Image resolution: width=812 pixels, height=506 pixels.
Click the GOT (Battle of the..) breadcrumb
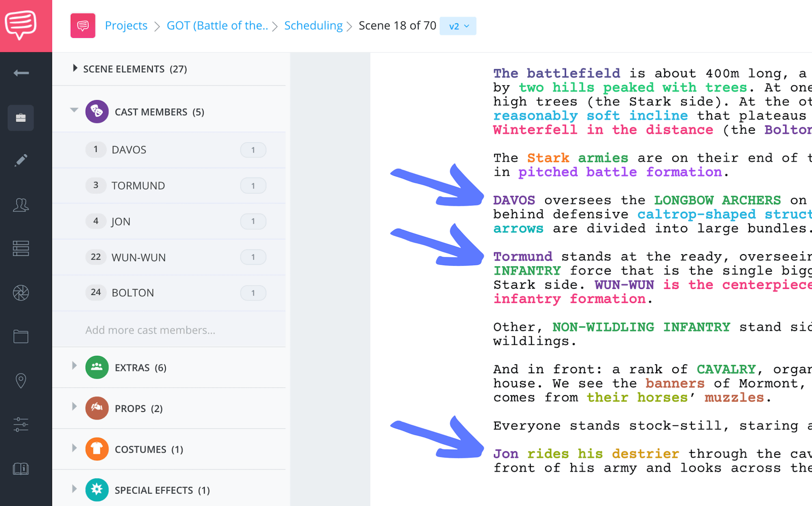point(217,25)
